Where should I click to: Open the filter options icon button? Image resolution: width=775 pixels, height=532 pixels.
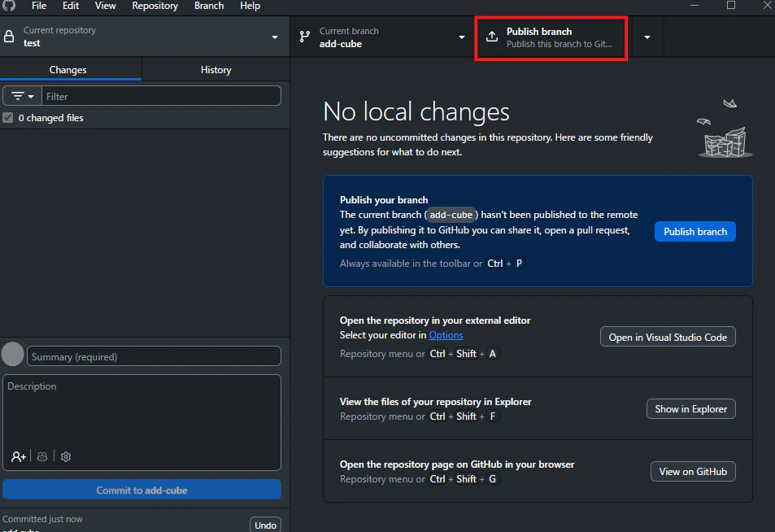coord(22,96)
